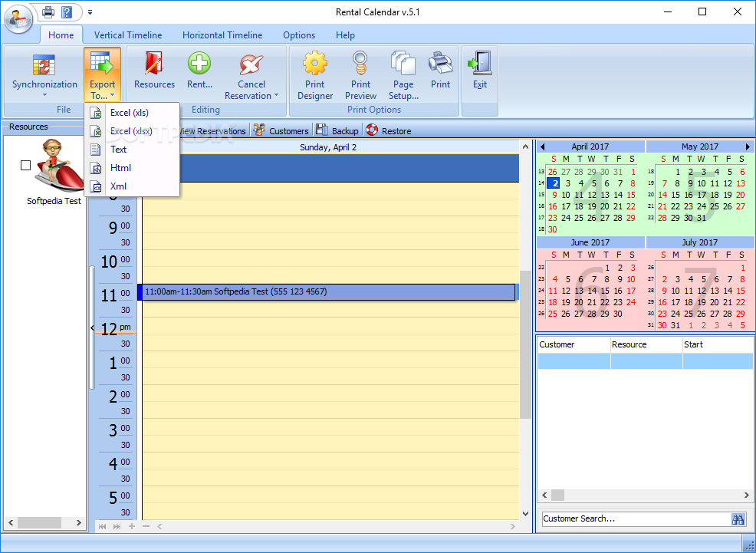Choose Excel (xlsx) export option

click(x=132, y=130)
